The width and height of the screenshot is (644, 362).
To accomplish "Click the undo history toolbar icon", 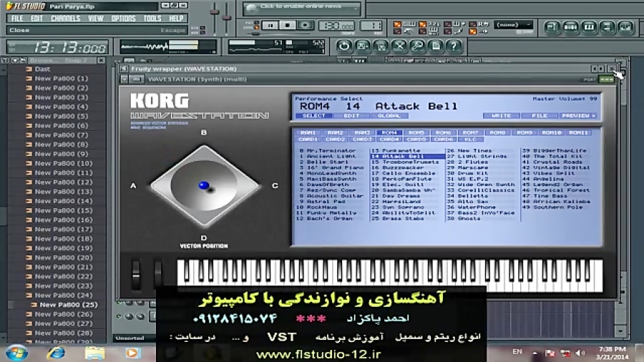I will pos(343,46).
